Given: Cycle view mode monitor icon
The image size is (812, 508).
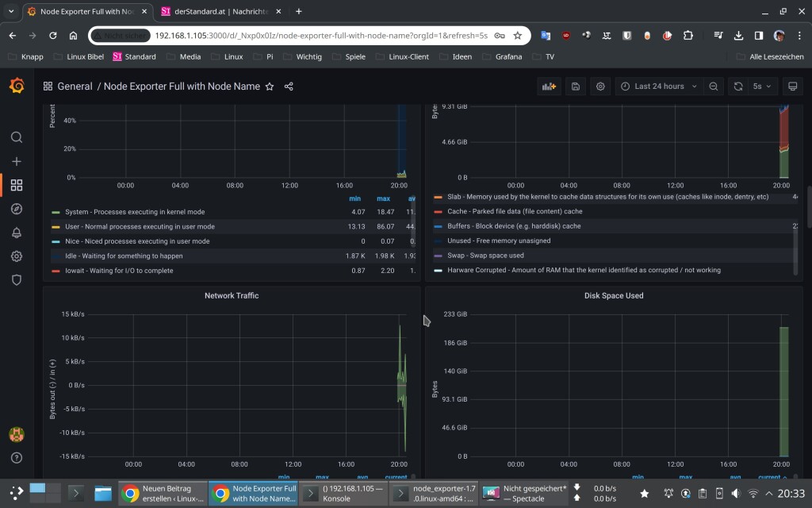Looking at the screenshot, I should coord(792,87).
